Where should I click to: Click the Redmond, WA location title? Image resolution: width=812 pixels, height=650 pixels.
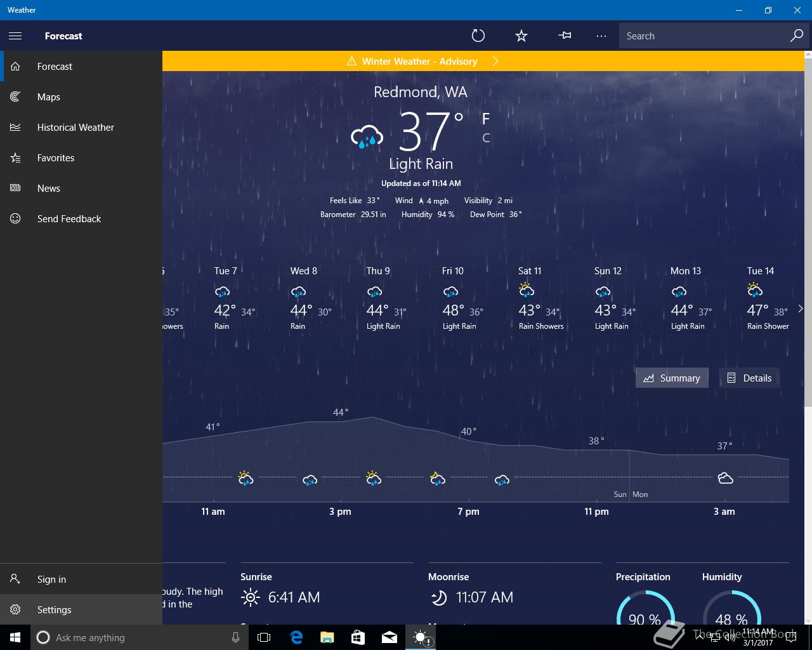click(x=420, y=92)
